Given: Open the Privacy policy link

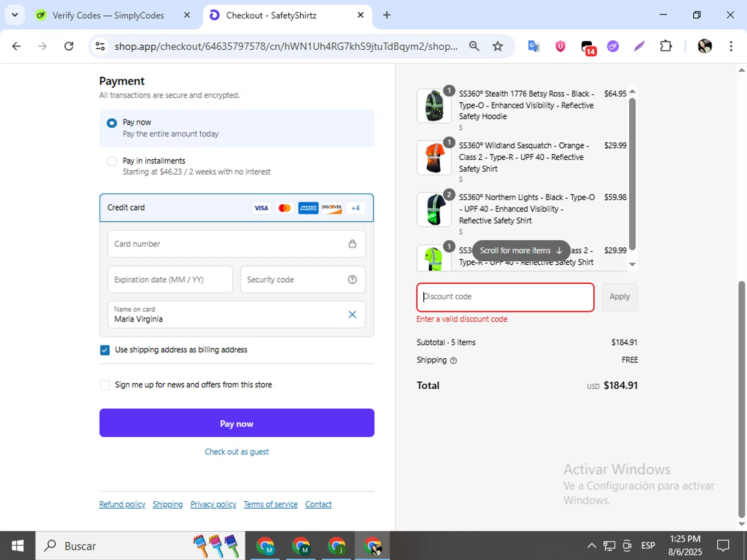Looking at the screenshot, I should (213, 504).
